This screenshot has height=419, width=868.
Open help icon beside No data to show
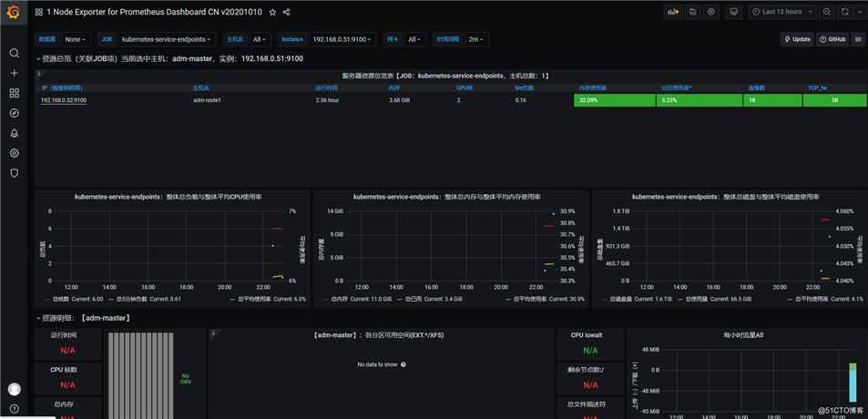[403, 364]
